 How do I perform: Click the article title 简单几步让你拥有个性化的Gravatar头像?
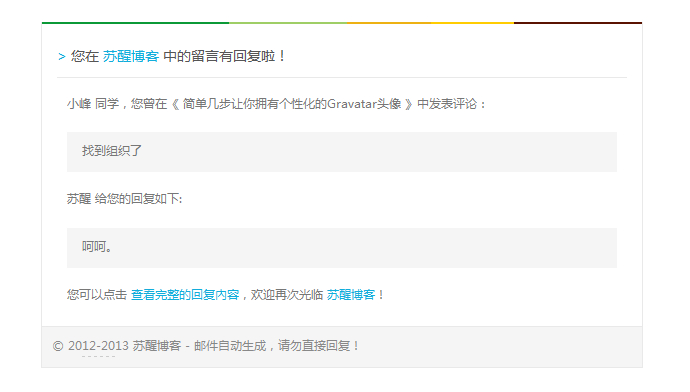[x=292, y=104]
